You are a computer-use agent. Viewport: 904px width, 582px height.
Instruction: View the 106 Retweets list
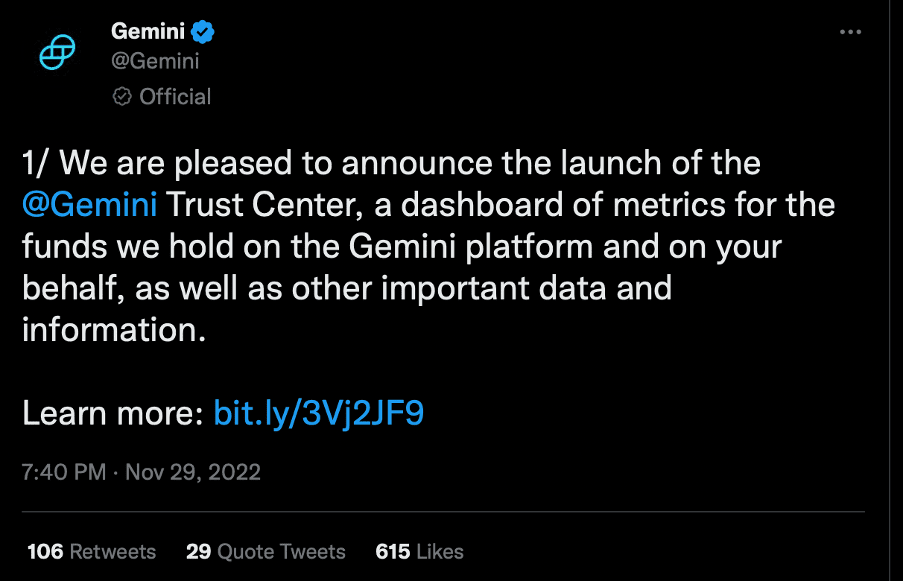pyautogui.click(x=92, y=551)
